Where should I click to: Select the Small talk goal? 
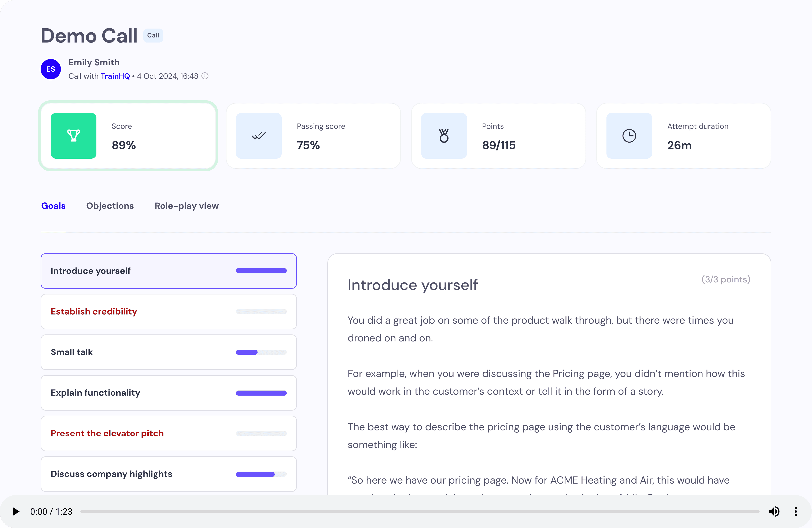(169, 352)
